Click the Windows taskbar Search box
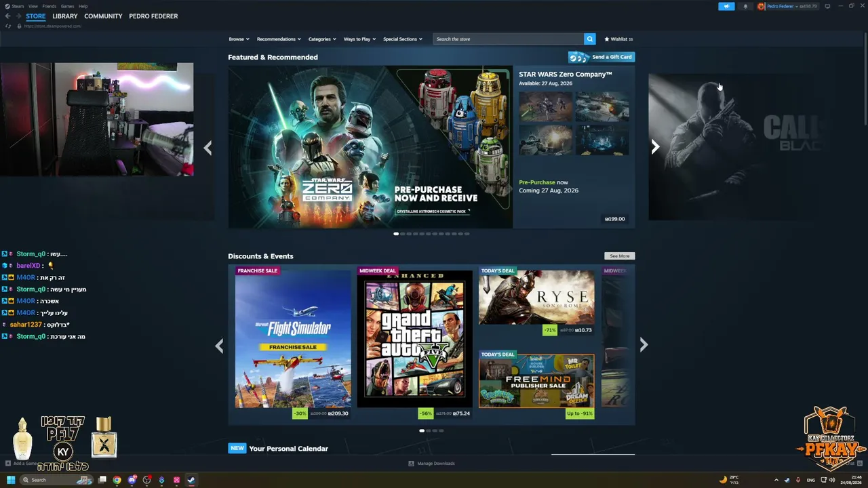The width and height of the screenshot is (868, 488). click(x=56, y=480)
